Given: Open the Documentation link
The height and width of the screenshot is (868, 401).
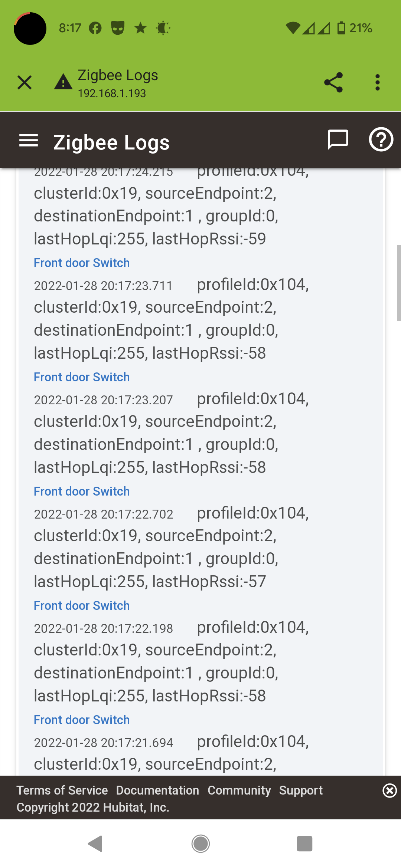Looking at the screenshot, I should 158,790.
